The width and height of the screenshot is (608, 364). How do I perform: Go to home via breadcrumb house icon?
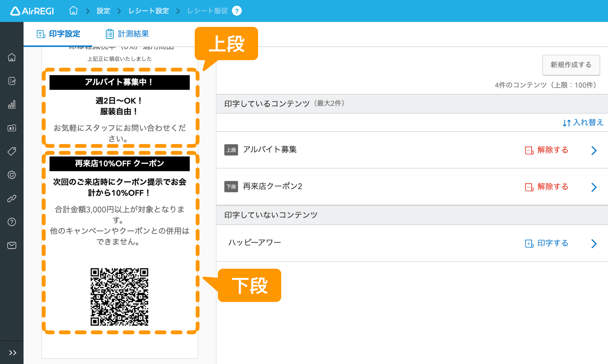click(x=73, y=10)
